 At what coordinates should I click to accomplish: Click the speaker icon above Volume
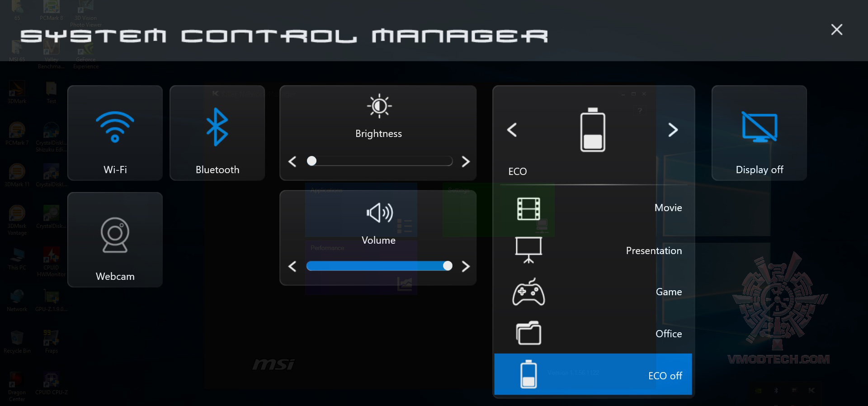pyautogui.click(x=379, y=212)
